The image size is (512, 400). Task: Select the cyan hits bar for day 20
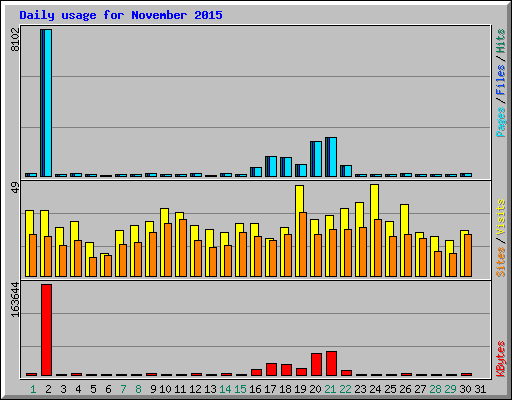click(316, 159)
